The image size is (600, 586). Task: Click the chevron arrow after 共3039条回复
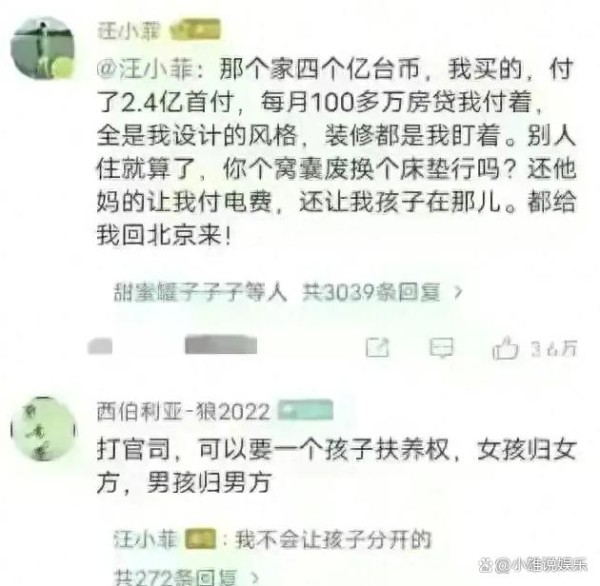[457, 293]
